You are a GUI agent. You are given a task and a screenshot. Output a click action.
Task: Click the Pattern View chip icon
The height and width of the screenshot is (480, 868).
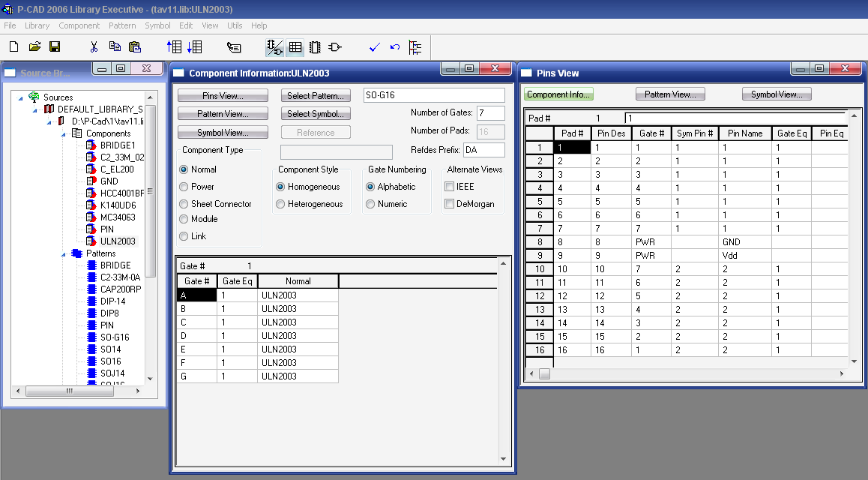[x=315, y=47]
